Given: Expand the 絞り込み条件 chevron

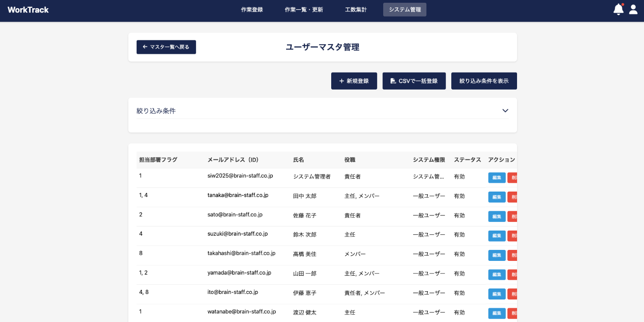Looking at the screenshot, I should pos(505,111).
